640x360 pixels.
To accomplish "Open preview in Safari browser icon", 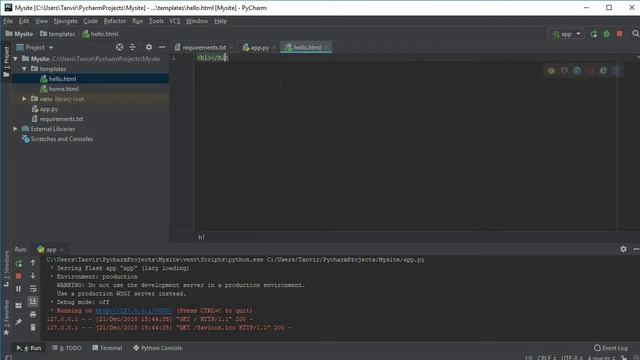I will click(x=577, y=71).
